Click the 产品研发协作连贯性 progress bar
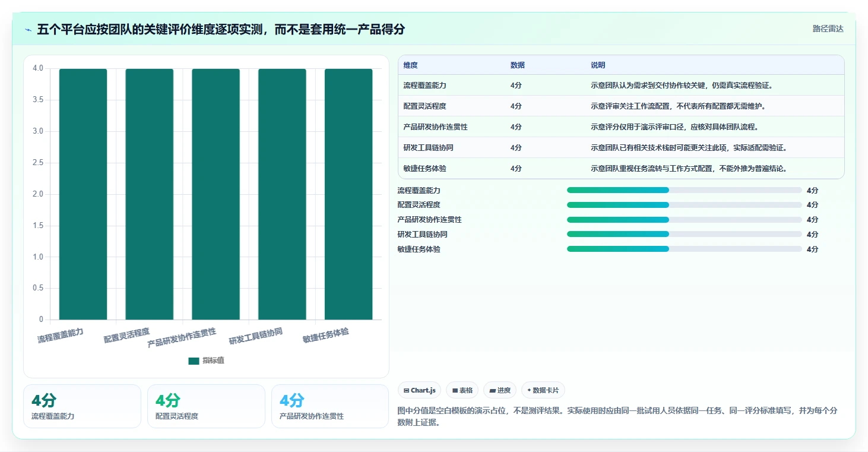Viewport: 868px width, 452px height. 685,220
